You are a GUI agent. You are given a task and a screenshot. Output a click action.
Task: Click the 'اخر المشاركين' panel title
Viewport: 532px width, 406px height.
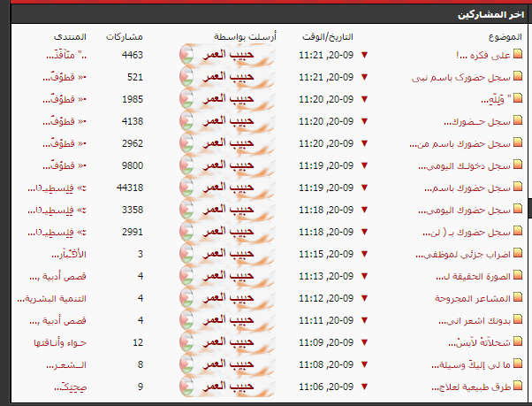tap(487, 15)
